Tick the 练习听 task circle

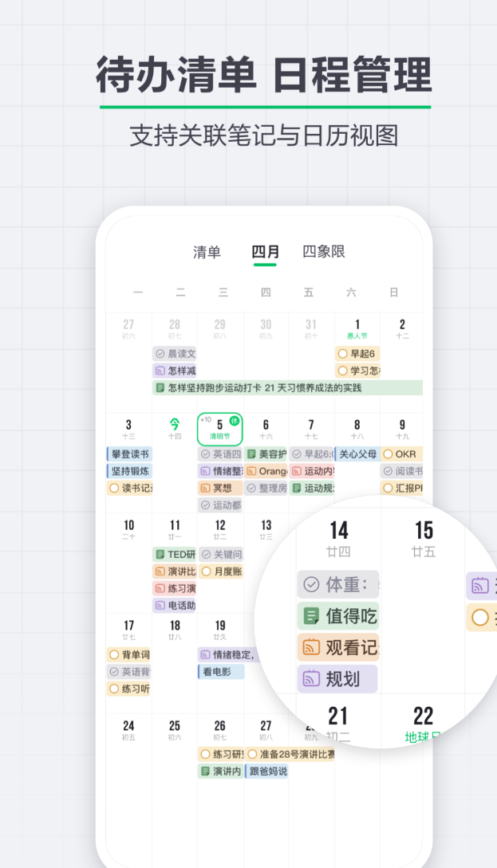tap(115, 689)
